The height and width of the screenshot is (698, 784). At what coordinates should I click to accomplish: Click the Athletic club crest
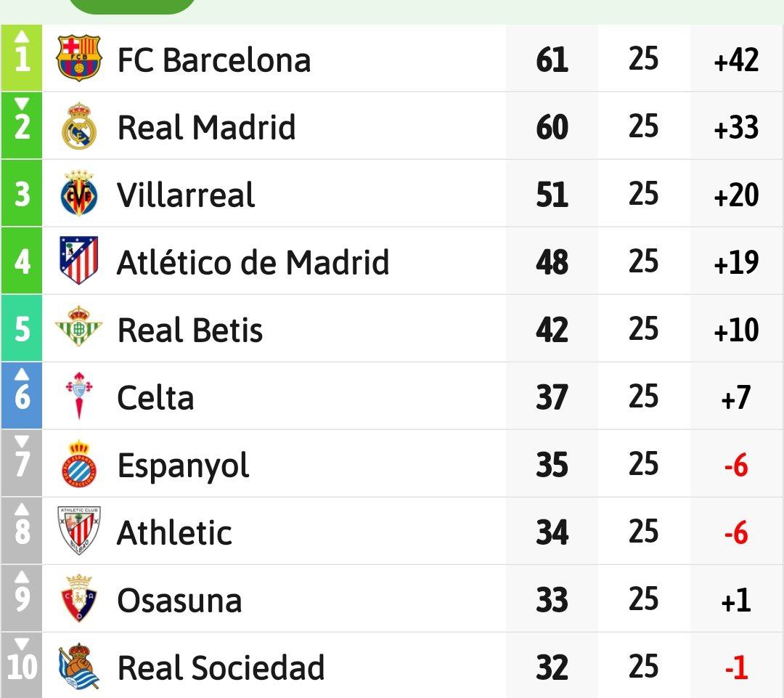click(x=79, y=532)
